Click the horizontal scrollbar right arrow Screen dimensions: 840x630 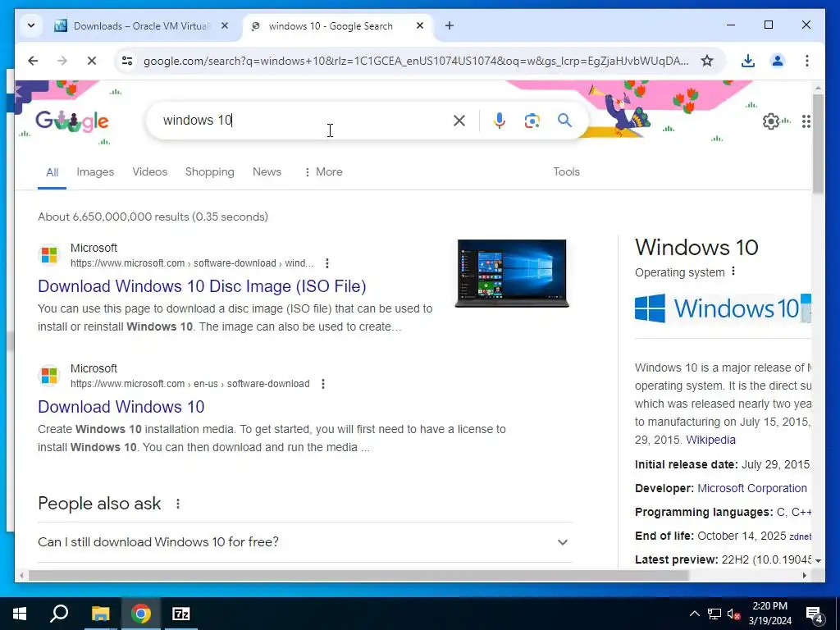pyautogui.click(x=804, y=576)
